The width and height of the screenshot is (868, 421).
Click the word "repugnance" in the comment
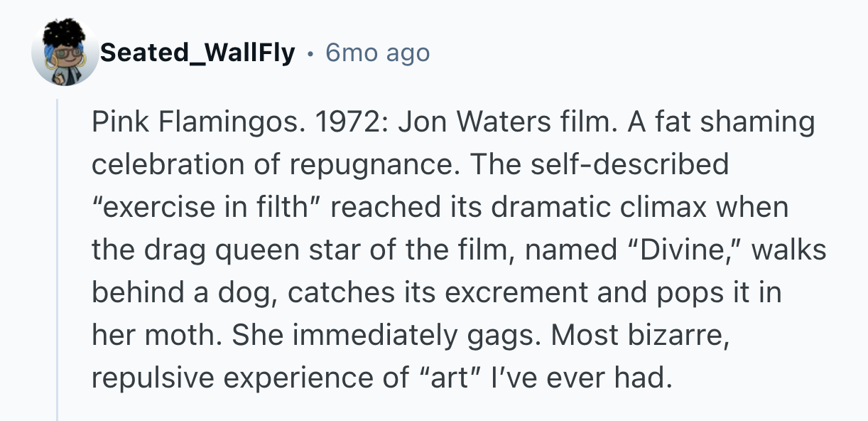378,165
